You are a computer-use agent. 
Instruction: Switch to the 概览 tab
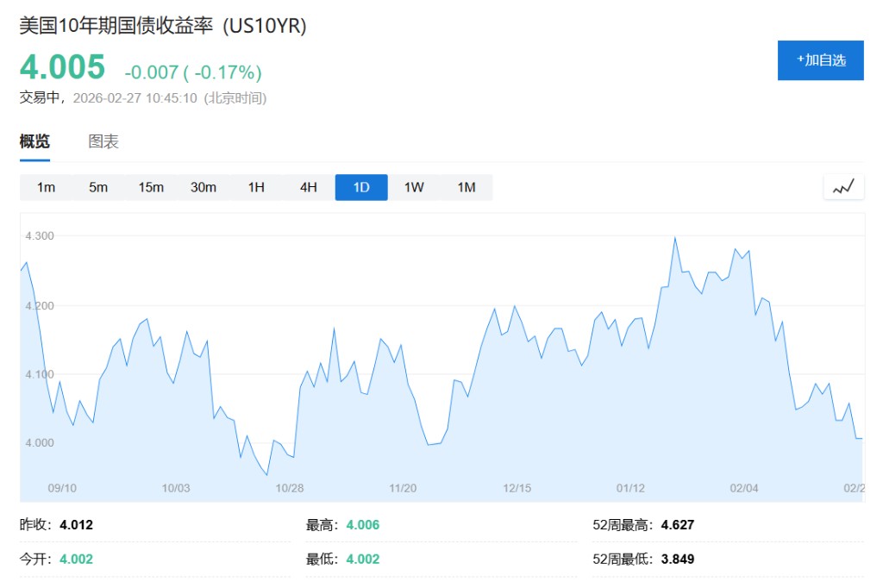[x=34, y=142]
